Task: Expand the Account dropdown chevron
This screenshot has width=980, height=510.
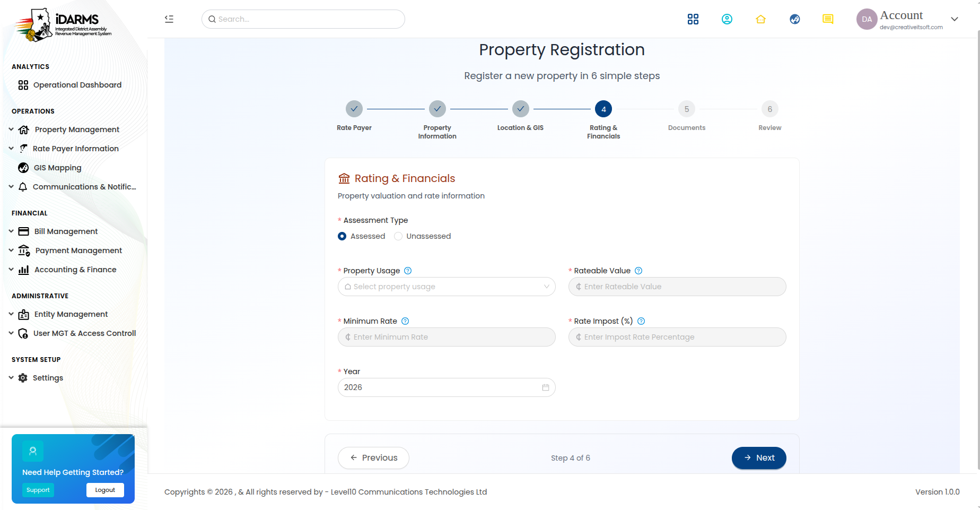Action: (x=955, y=19)
